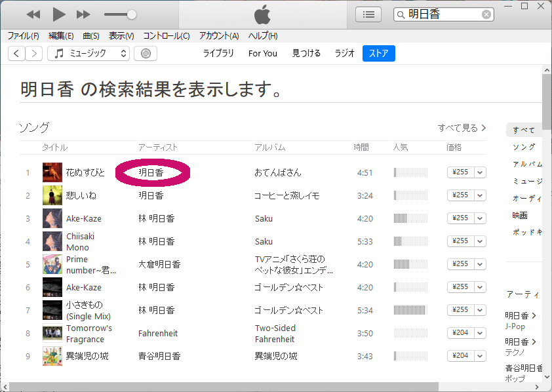Select the すべて filter in sidebar
The height and width of the screenshot is (392, 552).
coord(524,130)
